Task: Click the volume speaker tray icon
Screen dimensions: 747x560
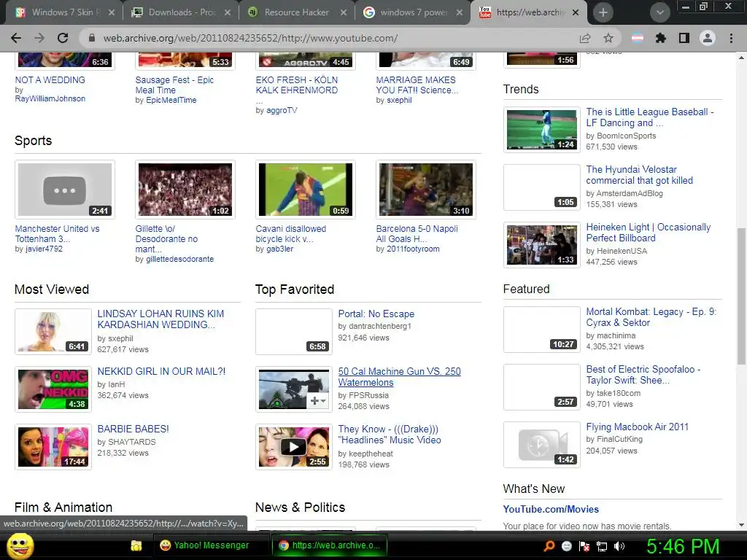Action: 619,545
